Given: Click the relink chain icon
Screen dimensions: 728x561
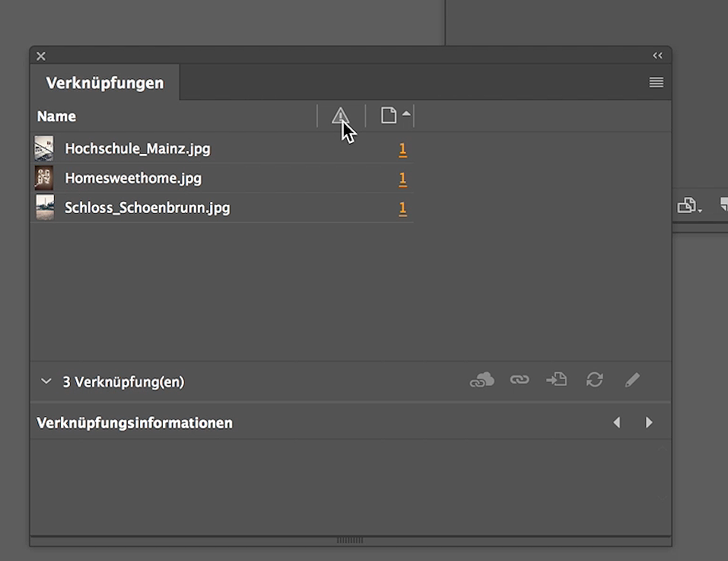Looking at the screenshot, I should [520, 380].
